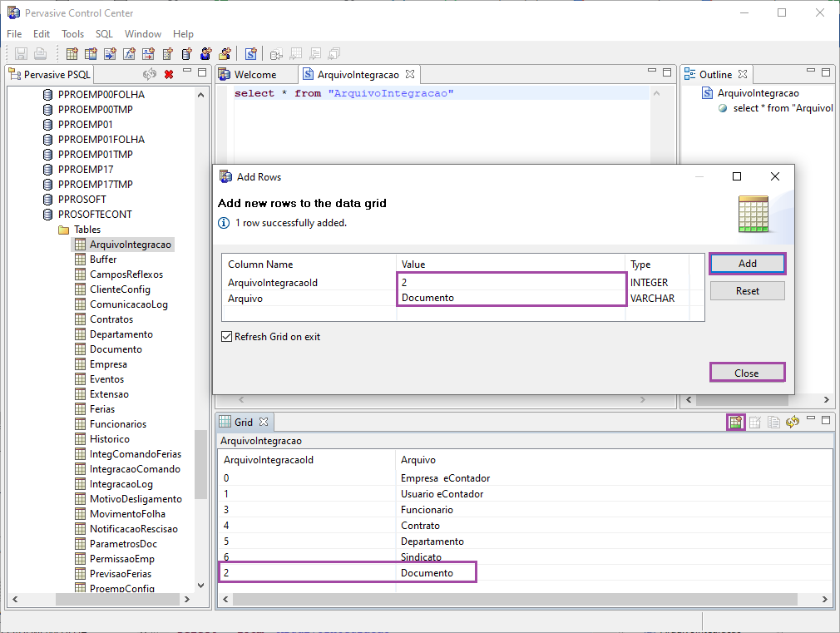
Task: Click the New Group toolbar icon
Action: click(225, 54)
